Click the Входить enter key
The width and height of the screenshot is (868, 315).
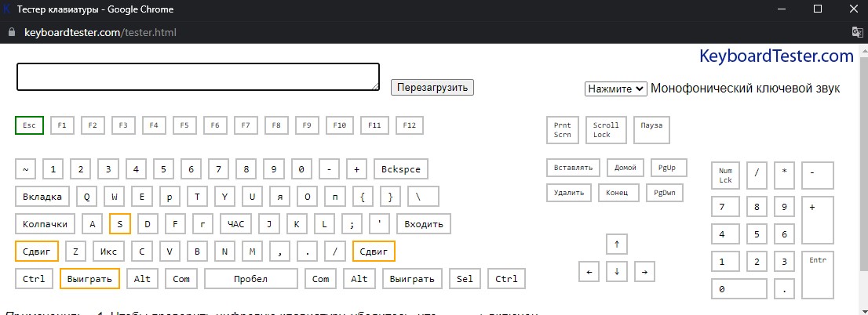click(x=424, y=224)
